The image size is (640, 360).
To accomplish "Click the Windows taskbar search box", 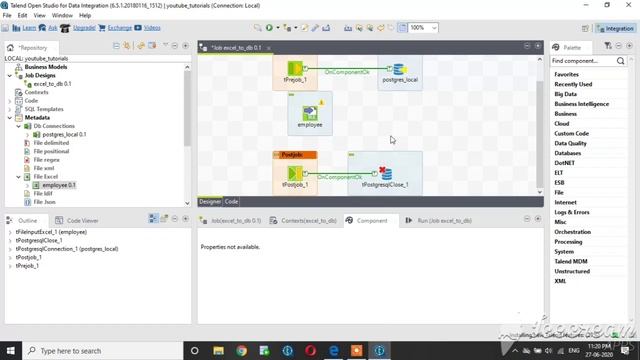I will pyautogui.click(x=102, y=351).
